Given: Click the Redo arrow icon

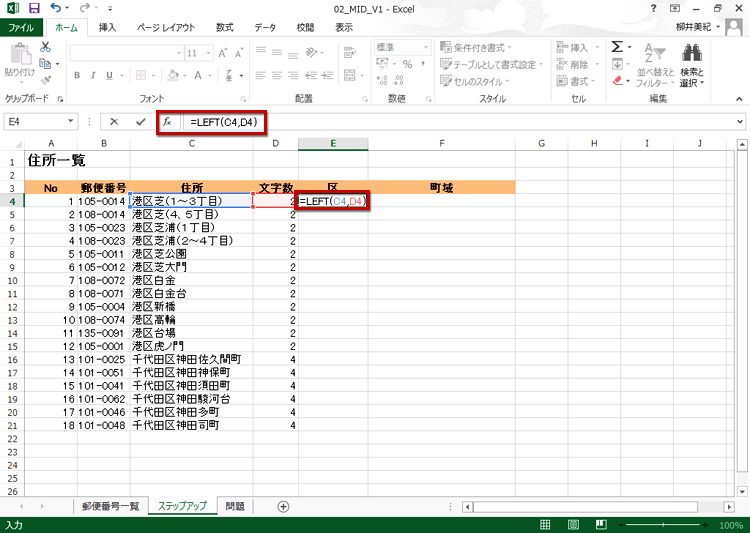Looking at the screenshot, I should (x=85, y=8).
